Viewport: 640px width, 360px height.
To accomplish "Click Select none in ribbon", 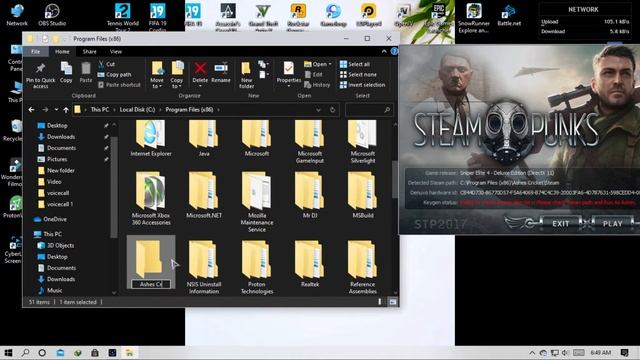I will 358,75.
